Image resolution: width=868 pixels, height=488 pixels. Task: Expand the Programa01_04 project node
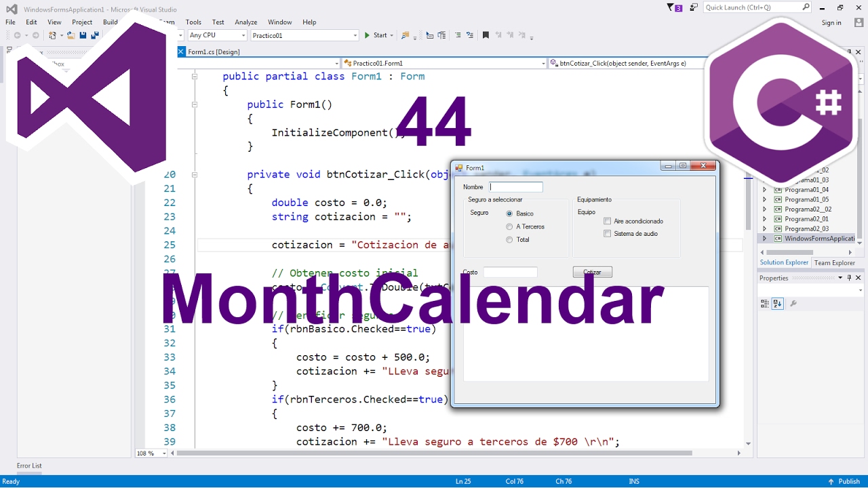pyautogui.click(x=765, y=190)
